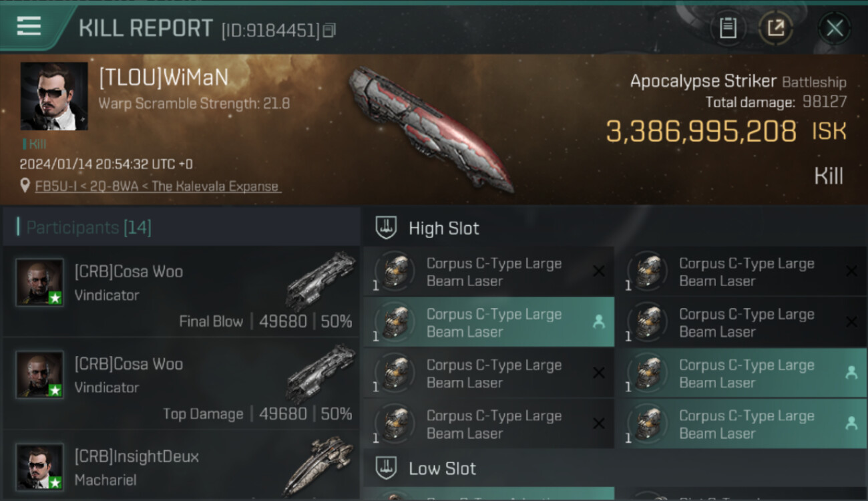Click person icon on bottom-right Beam Laser
Image resolution: width=868 pixels, height=501 pixels.
851,423
